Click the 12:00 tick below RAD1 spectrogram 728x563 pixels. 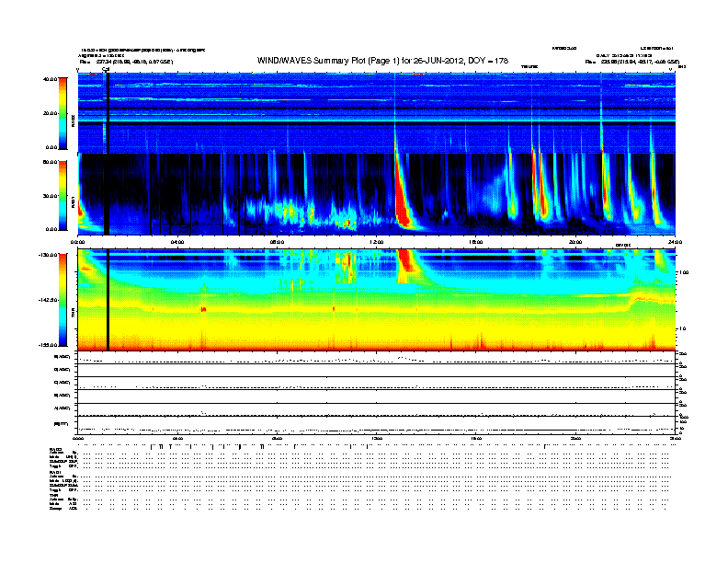coord(377,242)
